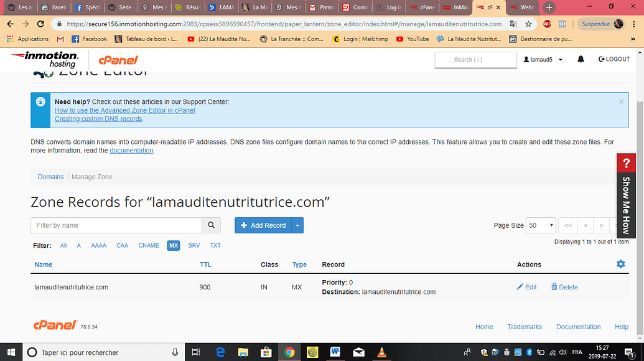Expand the lamaud5 user menu
Image resolution: width=644 pixels, height=361 pixels.
click(543, 59)
